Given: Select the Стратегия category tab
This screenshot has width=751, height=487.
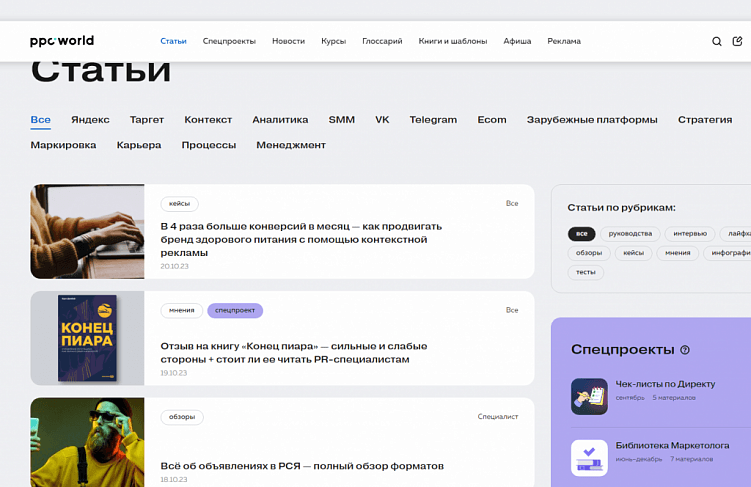Looking at the screenshot, I should (x=705, y=120).
